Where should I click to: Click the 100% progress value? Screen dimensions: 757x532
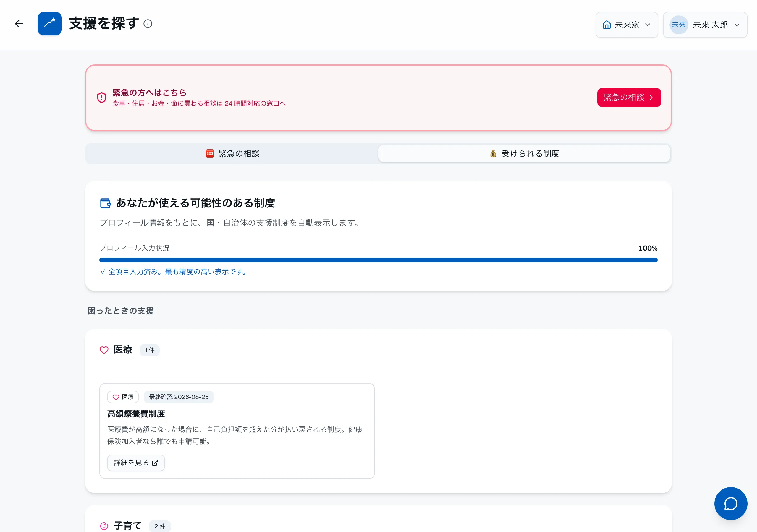[648, 248]
